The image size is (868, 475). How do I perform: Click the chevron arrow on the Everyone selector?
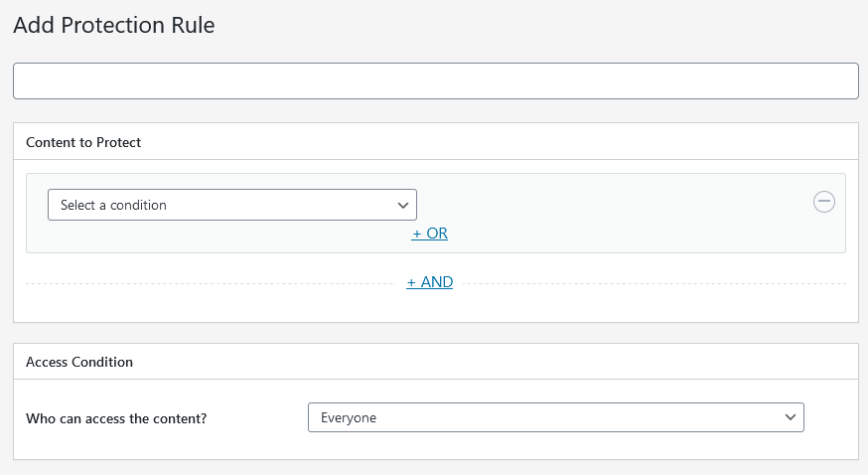click(790, 417)
